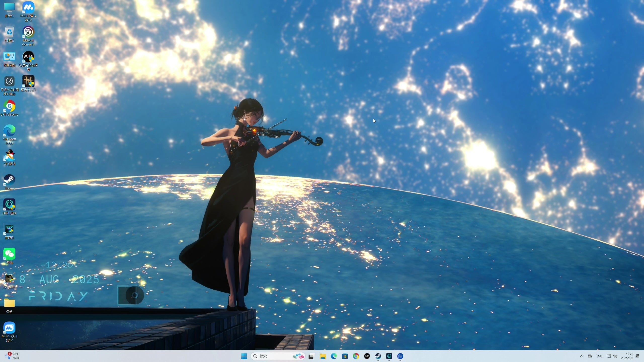Switch to the blue screen recorder taskbar app

(400, 356)
